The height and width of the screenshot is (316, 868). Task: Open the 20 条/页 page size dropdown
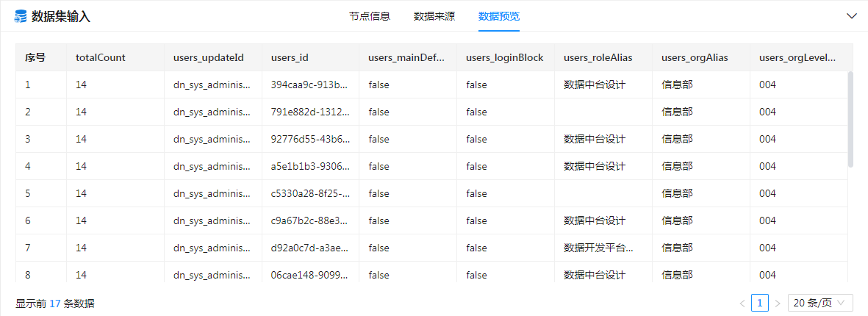coord(819,303)
